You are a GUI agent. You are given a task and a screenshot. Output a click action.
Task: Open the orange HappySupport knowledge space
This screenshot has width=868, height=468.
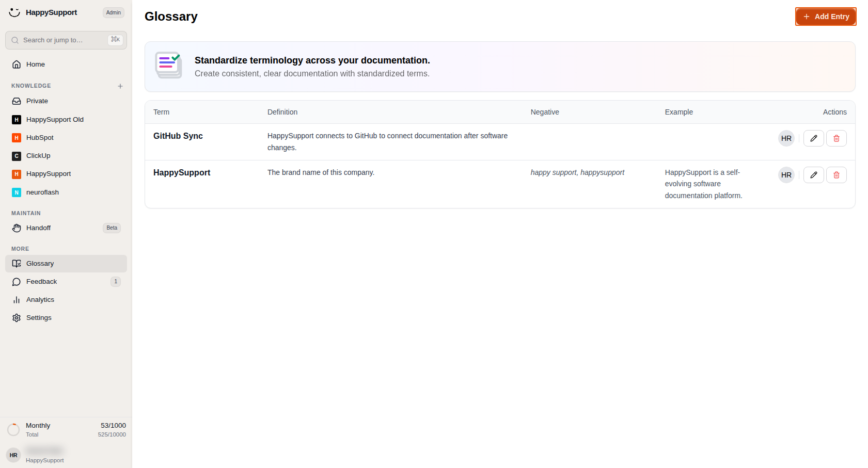tap(66, 174)
